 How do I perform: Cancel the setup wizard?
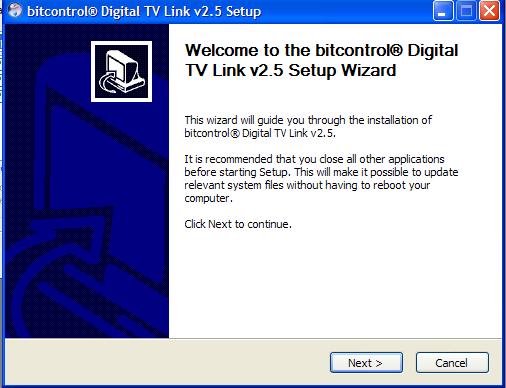point(452,362)
